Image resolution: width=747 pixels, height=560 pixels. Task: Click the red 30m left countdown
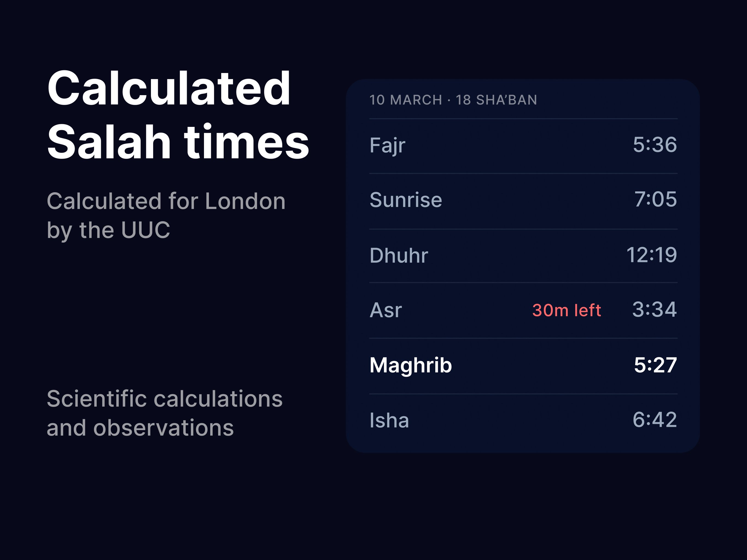567,310
